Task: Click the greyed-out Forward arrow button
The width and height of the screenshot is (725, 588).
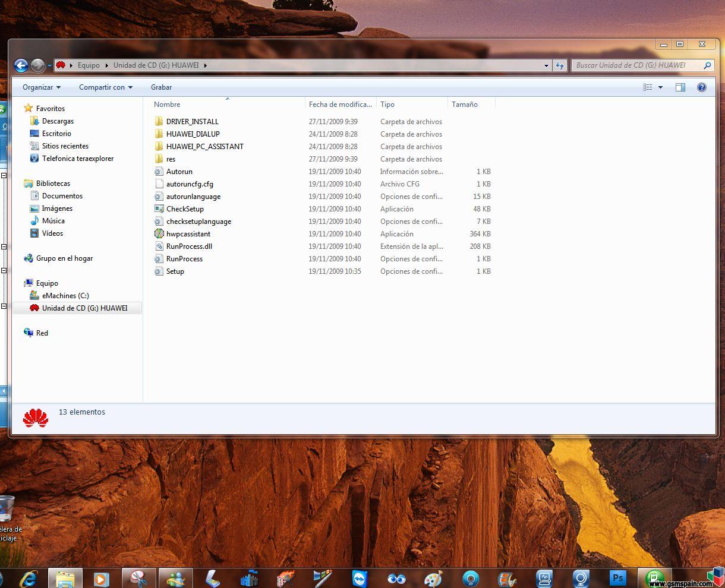Action: tap(37, 65)
